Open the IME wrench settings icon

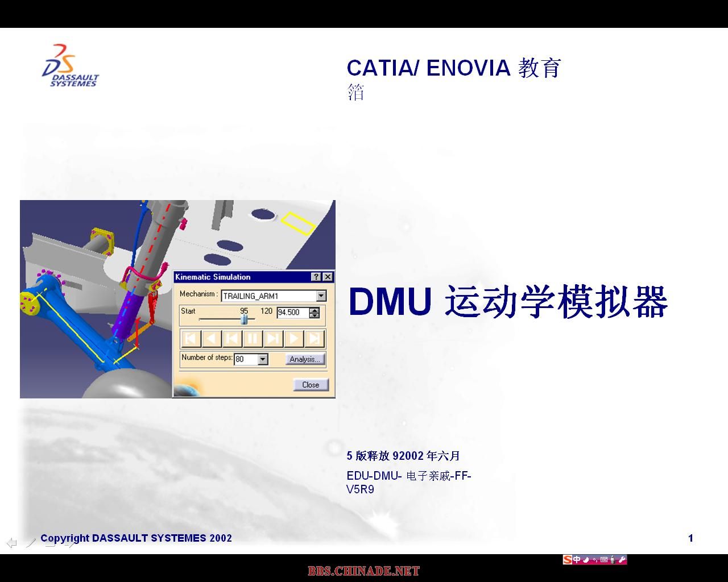622,560
